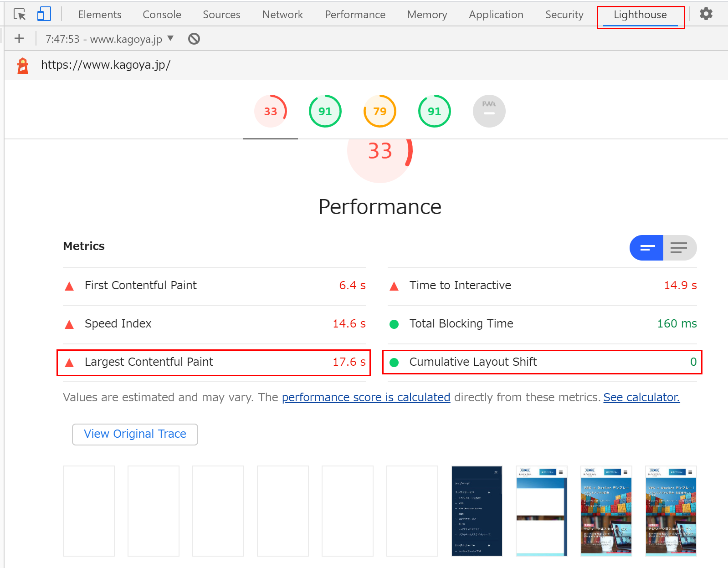The height and width of the screenshot is (568, 728).
Task: Open the See calculator link
Action: [x=641, y=397]
